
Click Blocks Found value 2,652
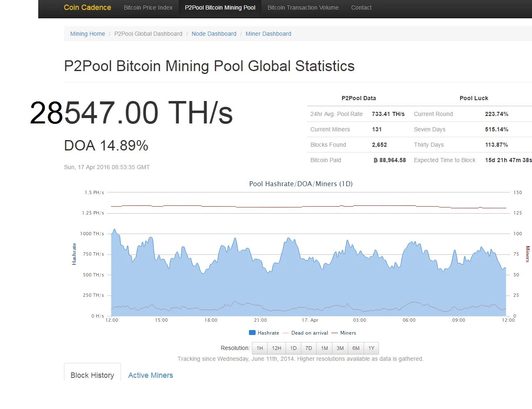point(379,145)
